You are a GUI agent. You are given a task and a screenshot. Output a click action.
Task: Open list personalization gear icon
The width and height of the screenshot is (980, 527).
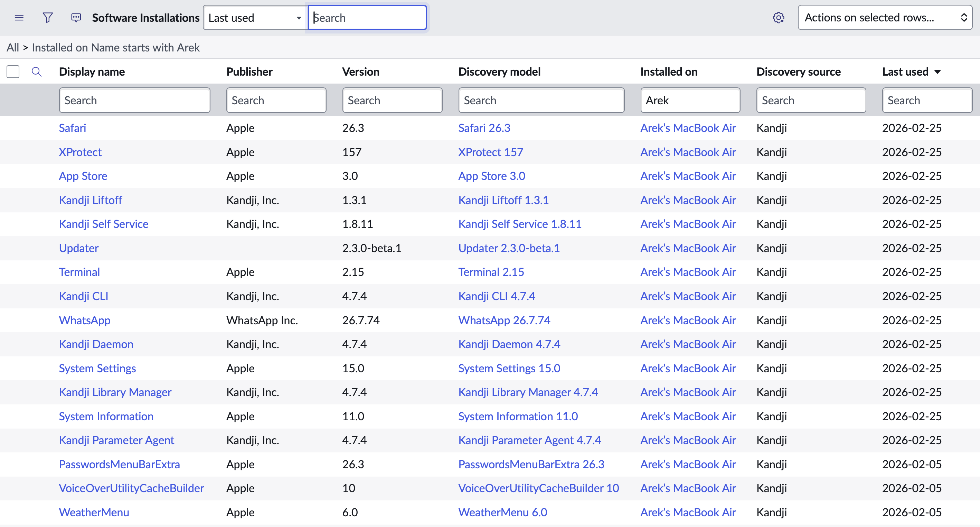779,18
